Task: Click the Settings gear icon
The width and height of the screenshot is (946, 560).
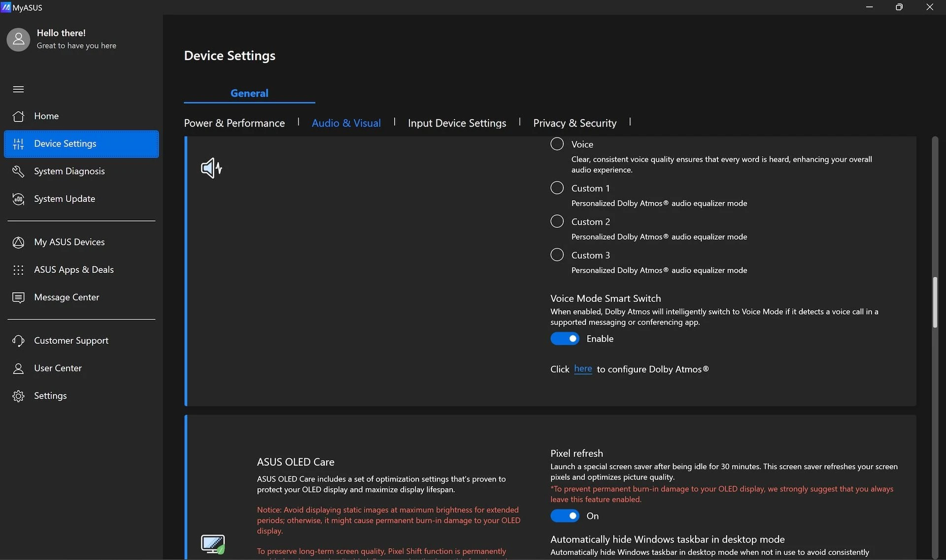Action: point(18,396)
